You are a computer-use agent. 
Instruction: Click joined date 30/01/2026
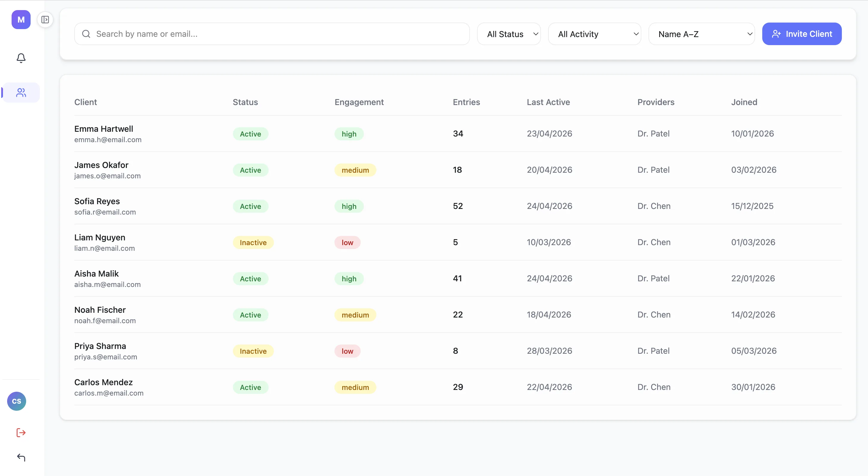pyautogui.click(x=753, y=387)
